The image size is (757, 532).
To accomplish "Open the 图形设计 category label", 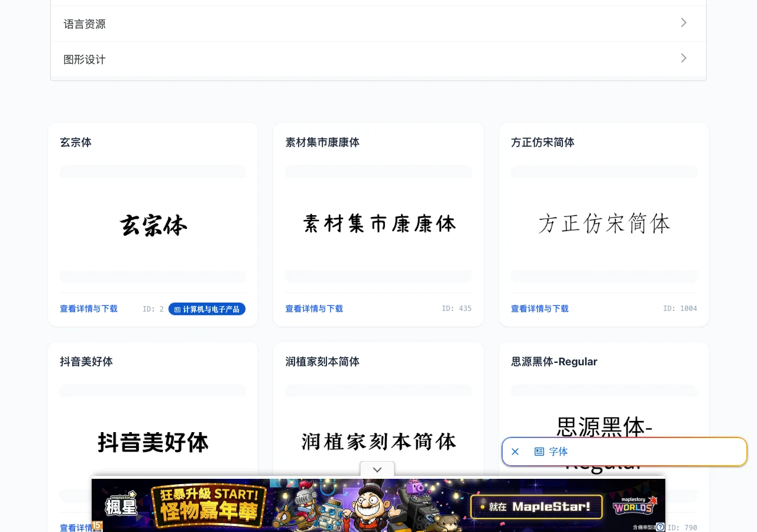I will pos(85,60).
